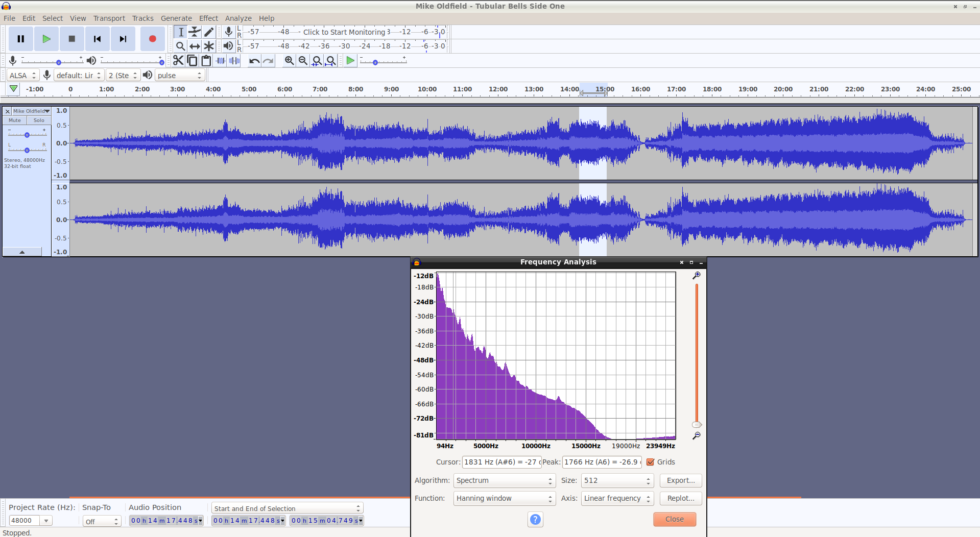Skip to start of track
This screenshot has width=980, height=537.
click(98, 39)
